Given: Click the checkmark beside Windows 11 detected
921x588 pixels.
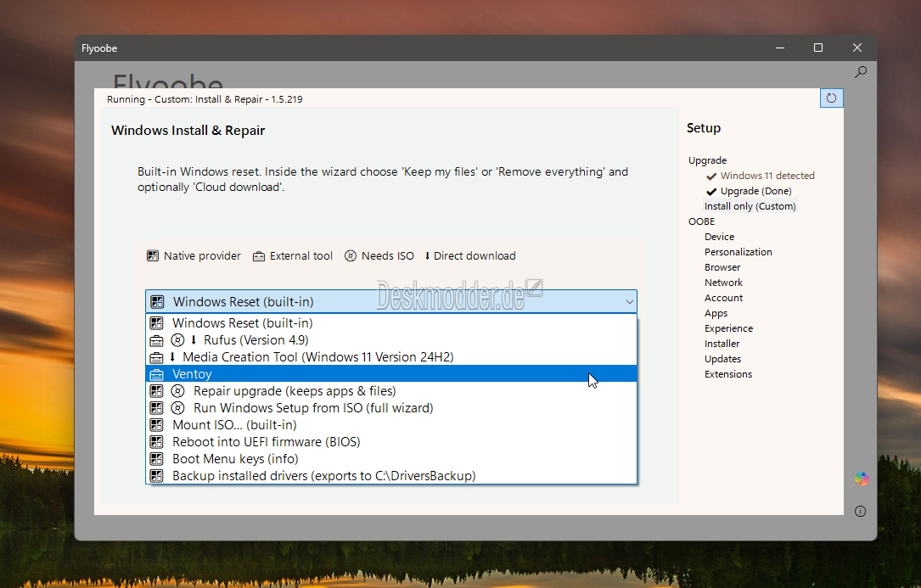Looking at the screenshot, I should 711,176.
